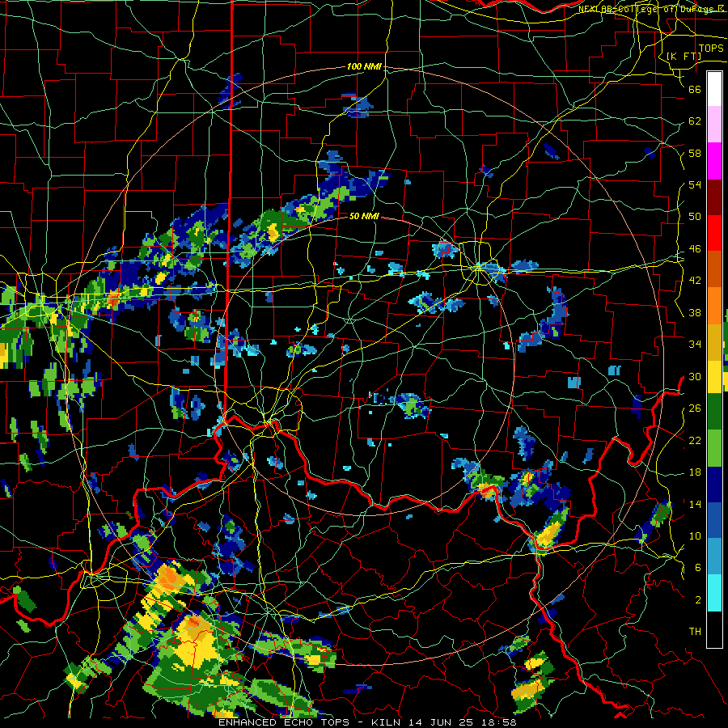The image size is (728, 728).
Task: Click the navy blue legend color band
Action: (714, 485)
